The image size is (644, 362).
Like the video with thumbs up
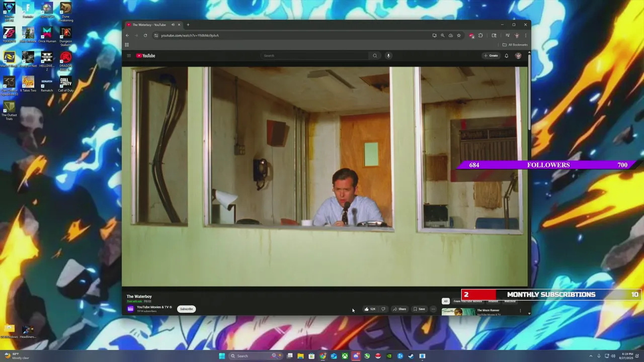[x=370, y=309]
